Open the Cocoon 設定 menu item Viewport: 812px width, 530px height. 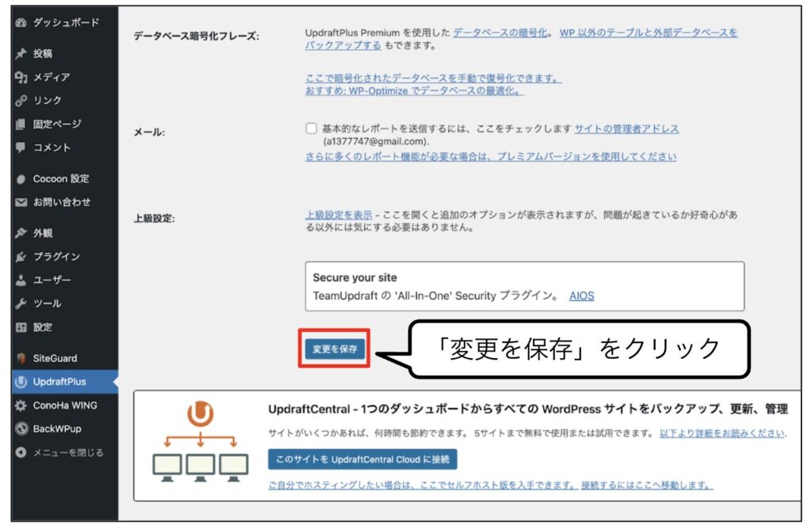[x=65, y=179]
